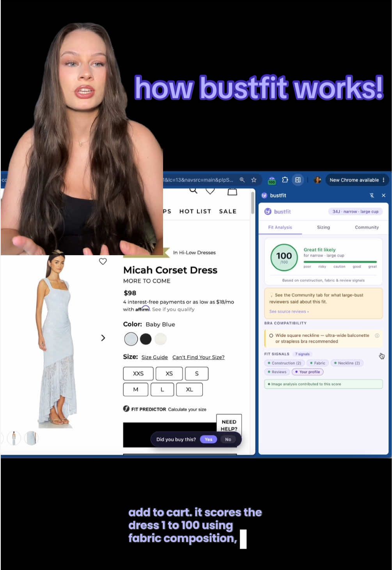Select size XS
392x570 pixels.
click(x=169, y=373)
